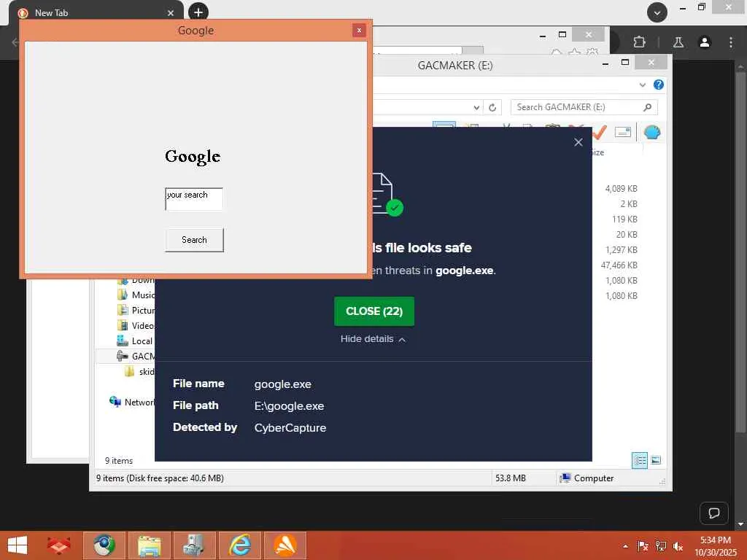Click Action Center flag tray icon
This screenshot has height=560, width=747.
point(643,546)
